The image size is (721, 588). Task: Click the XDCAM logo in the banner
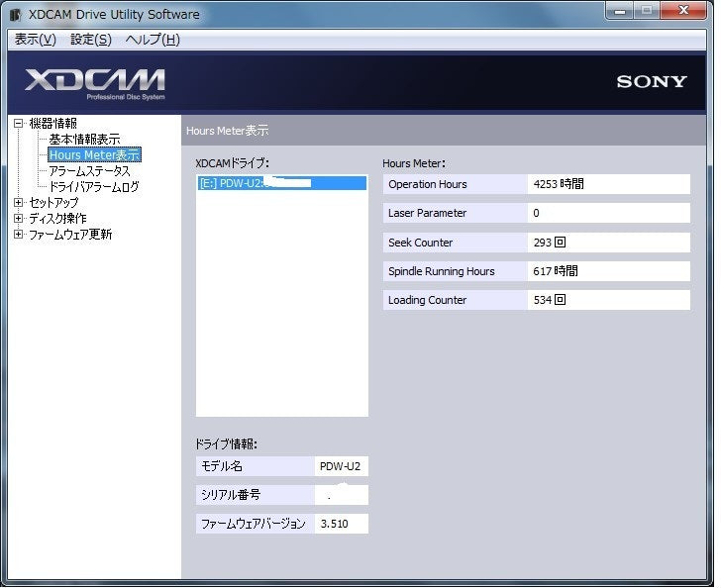95,84
